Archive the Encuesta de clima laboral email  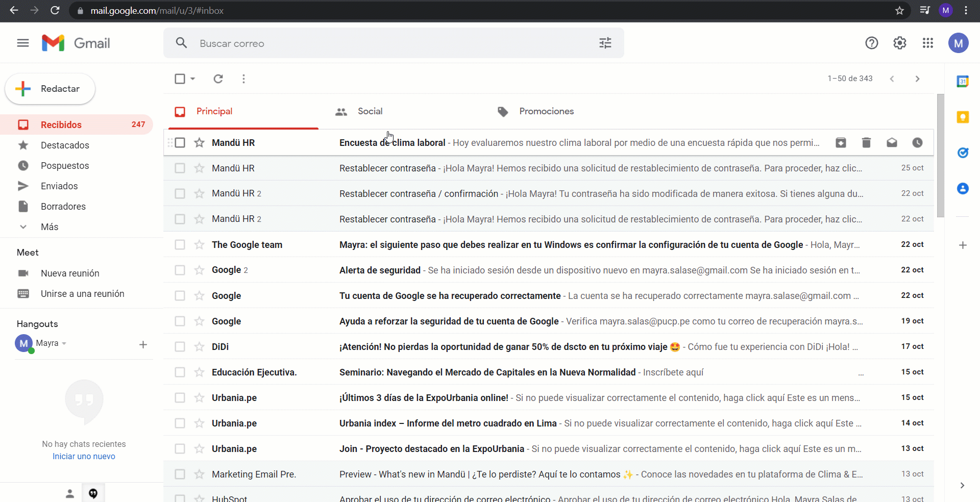841,143
